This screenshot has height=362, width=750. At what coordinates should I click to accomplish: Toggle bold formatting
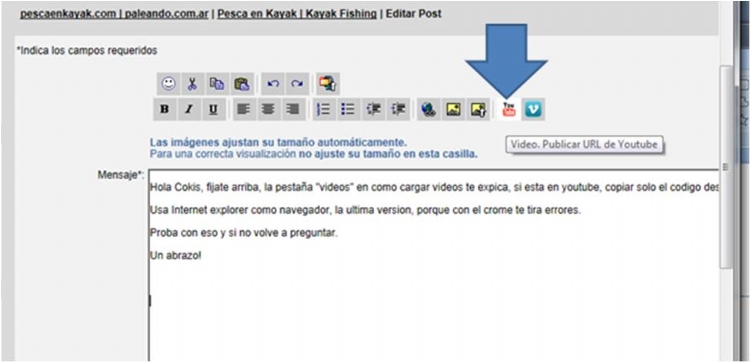coord(165,110)
